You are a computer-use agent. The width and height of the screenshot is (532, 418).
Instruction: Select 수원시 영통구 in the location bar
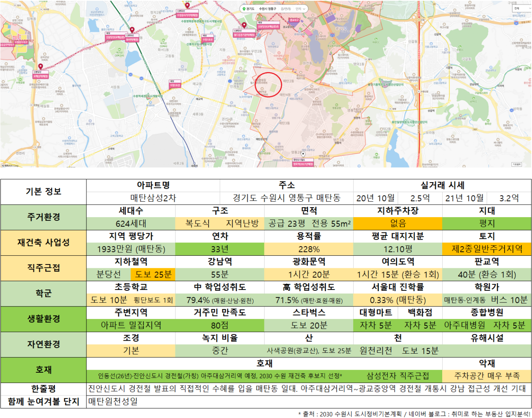click(267, 9)
